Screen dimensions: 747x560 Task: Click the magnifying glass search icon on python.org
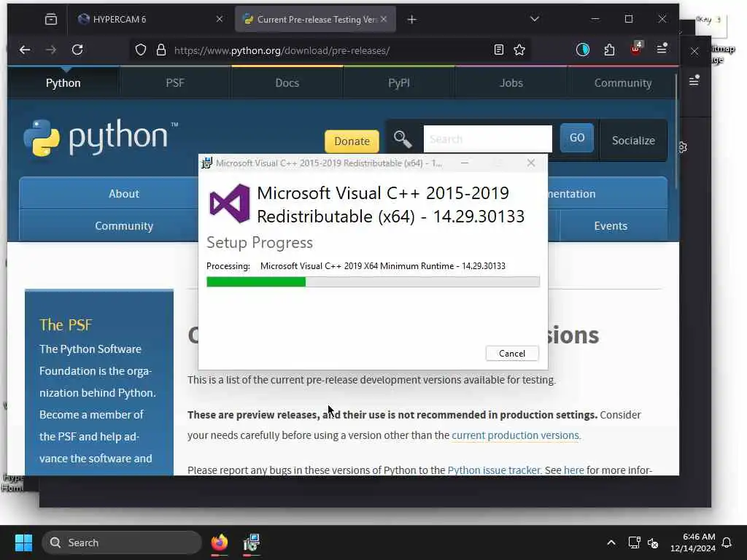point(403,139)
